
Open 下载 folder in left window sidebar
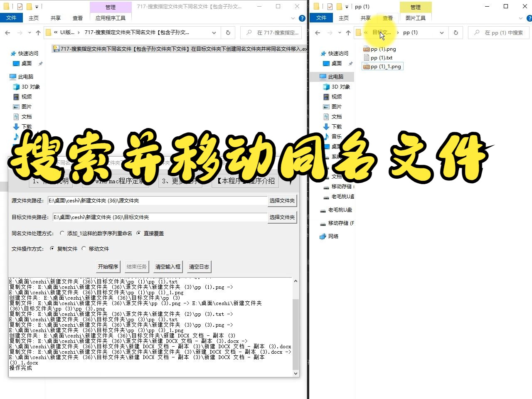[23, 126]
